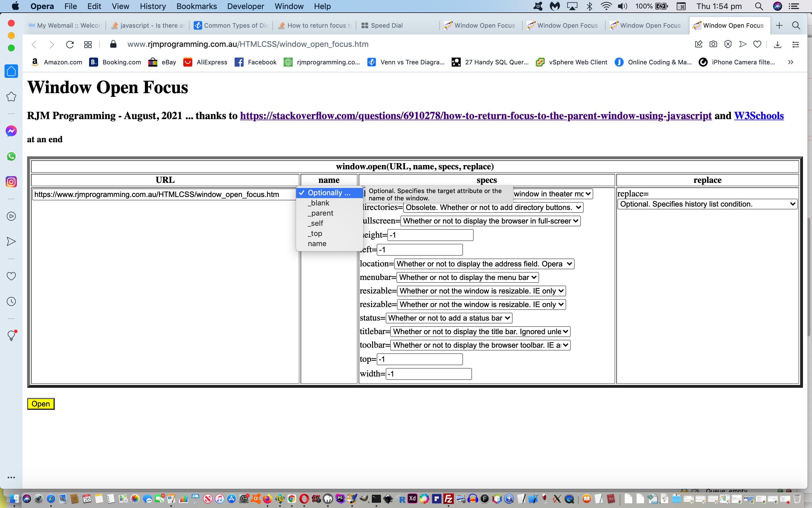Open Pinboards heart in sidebar
Viewport: 812px width, 508px height.
click(11, 276)
